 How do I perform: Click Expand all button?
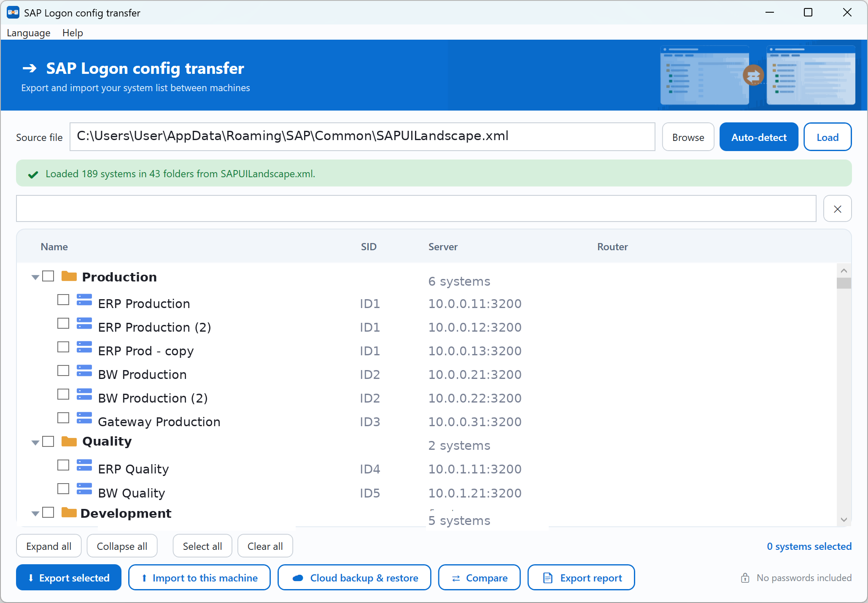49,546
